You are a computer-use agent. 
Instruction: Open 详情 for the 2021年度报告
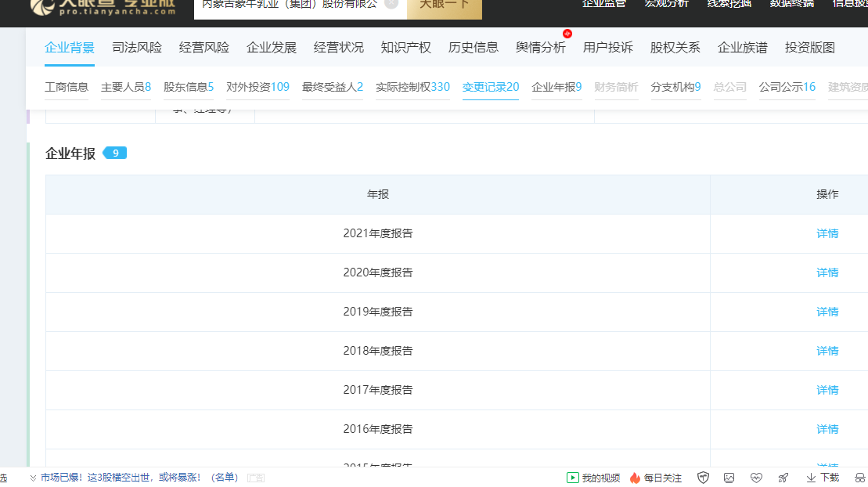(x=827, y=233)
